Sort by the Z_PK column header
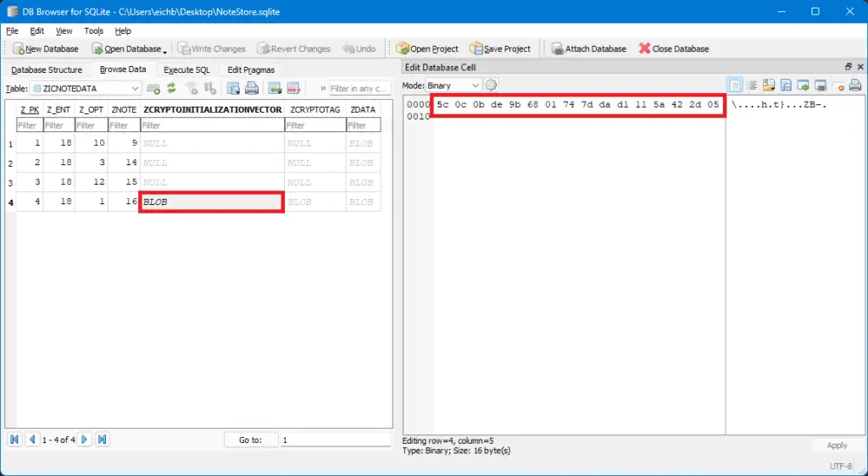Viewport: 868px width, 476px height. tap(30, 109)
